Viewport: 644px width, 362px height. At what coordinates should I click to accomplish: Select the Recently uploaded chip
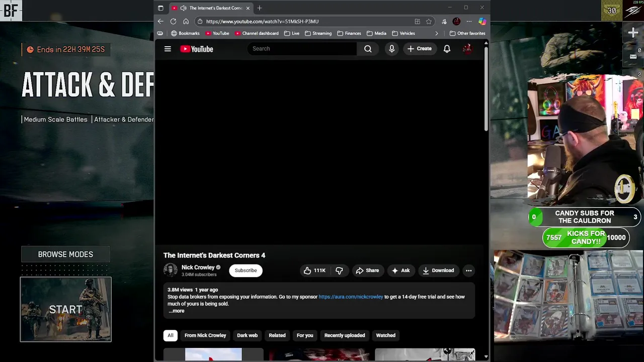345,335
